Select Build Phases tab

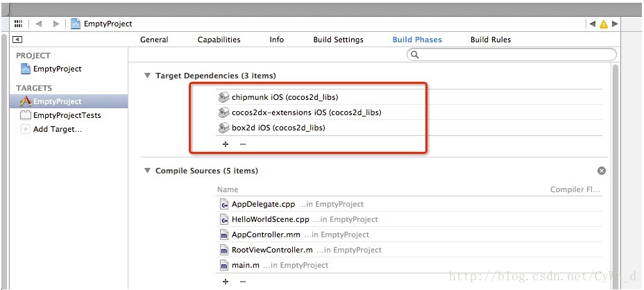point(417,40)
